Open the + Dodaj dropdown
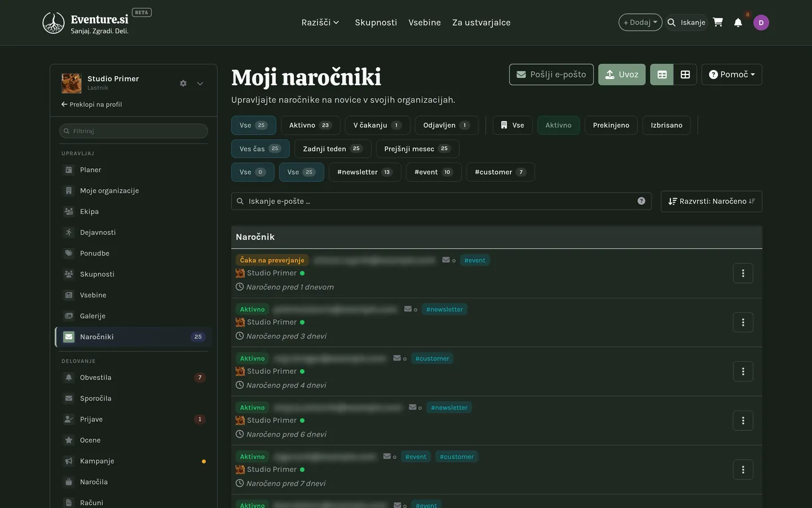Image resolution: width=812 pixels, height=508 pixels. pyautogui.click(x=641, y=23)
